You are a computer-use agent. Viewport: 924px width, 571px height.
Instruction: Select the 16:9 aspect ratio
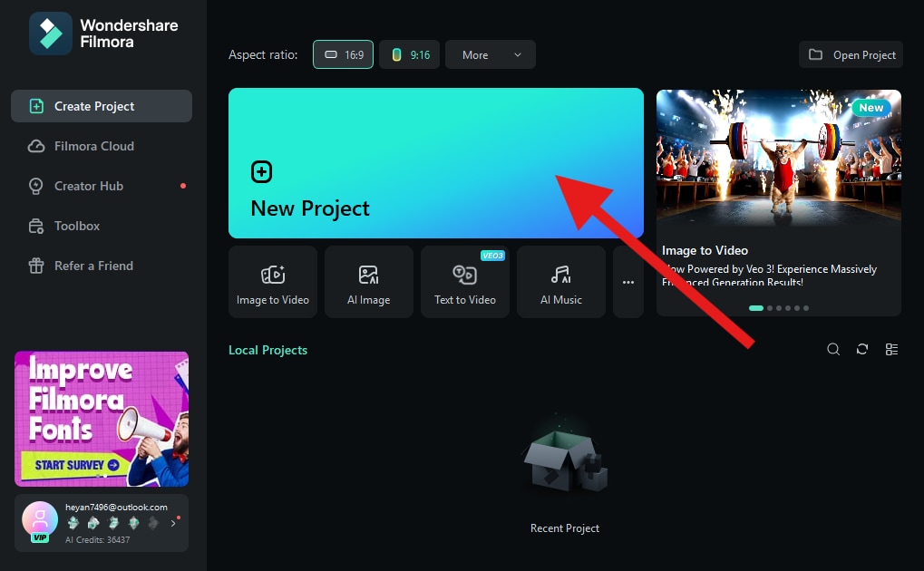[x=343, y=54]
